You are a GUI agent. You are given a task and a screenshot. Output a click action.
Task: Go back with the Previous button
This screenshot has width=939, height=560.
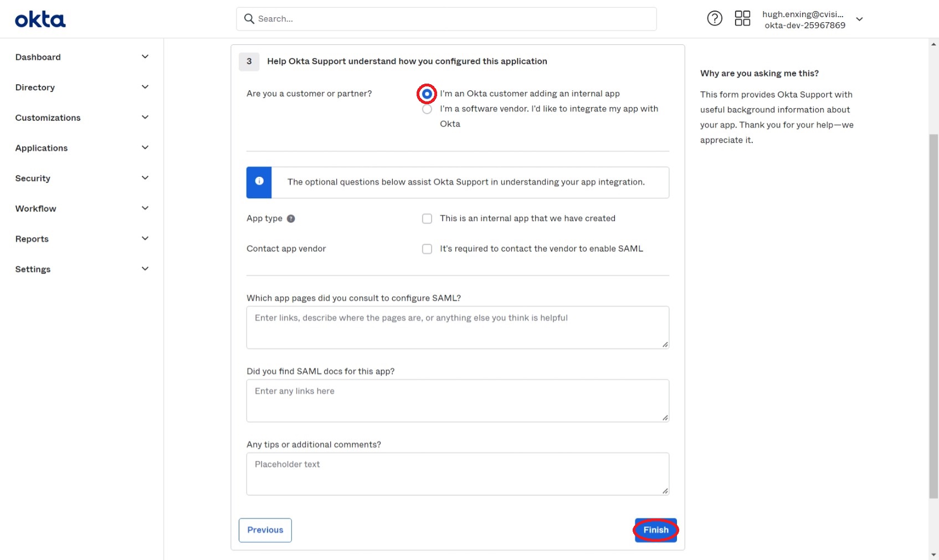pyautogui.click(x=265, y=530)
